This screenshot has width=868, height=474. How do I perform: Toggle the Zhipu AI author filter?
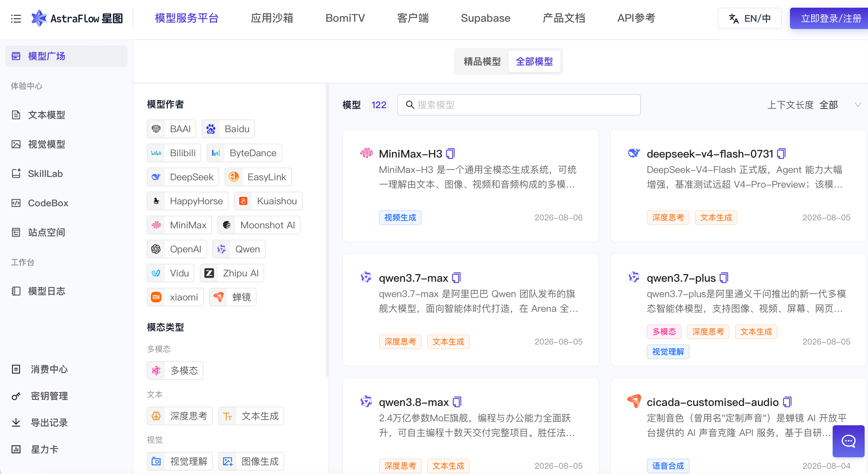coord(232,273)
